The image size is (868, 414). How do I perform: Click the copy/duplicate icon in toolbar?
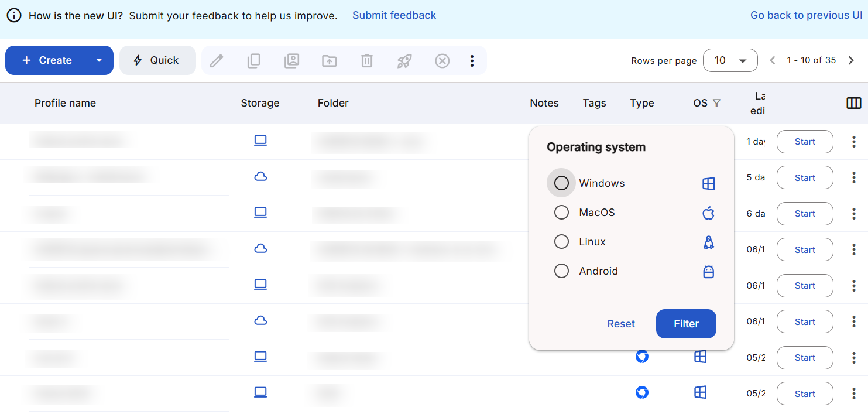pyautogui.click(x=253, y=61)
